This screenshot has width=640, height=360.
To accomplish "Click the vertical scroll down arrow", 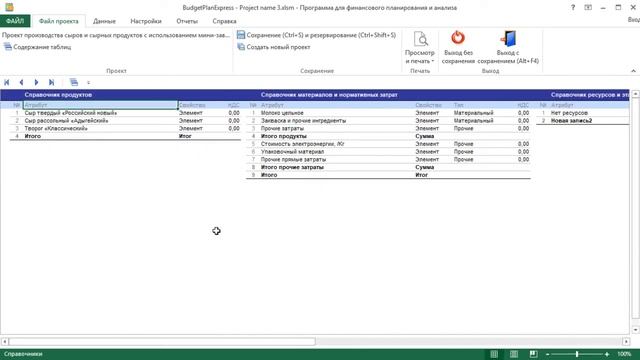I will 636,330.
